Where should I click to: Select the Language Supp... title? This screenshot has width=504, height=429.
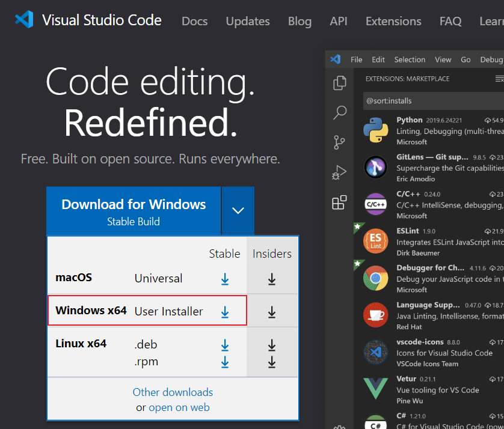(x=428, y=305)
